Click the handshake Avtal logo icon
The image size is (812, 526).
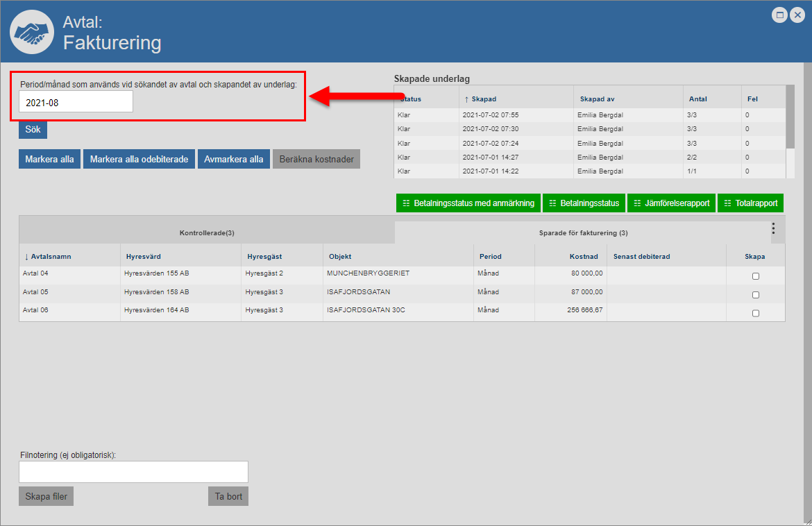[x=31, y=32]
